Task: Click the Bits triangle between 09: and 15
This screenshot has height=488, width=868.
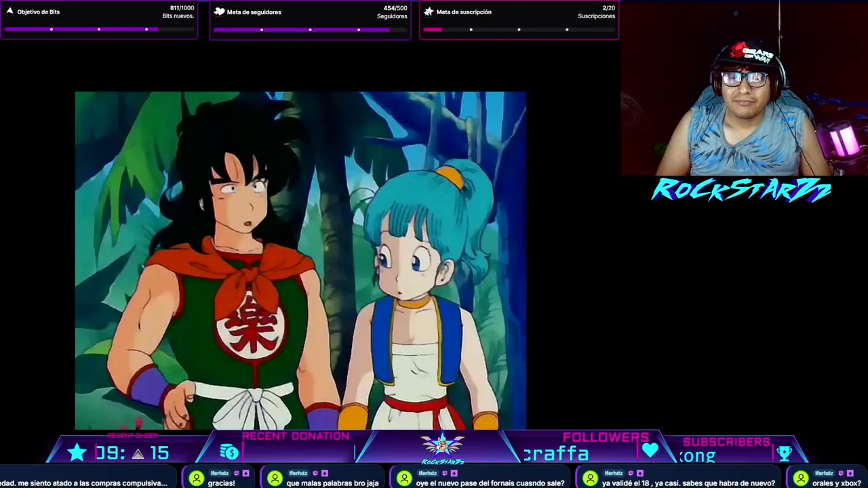Action: (138, 453)
